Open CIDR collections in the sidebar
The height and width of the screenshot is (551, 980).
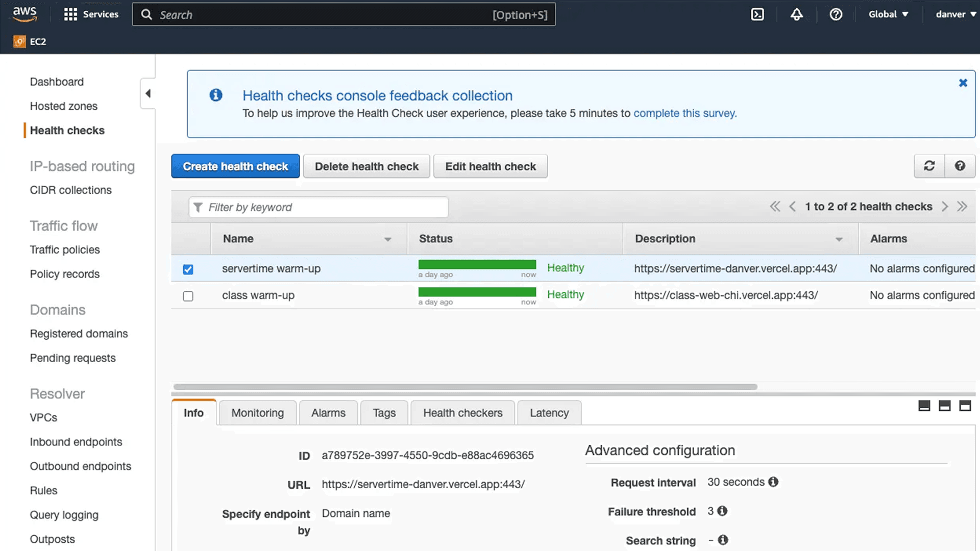[70, 190]
